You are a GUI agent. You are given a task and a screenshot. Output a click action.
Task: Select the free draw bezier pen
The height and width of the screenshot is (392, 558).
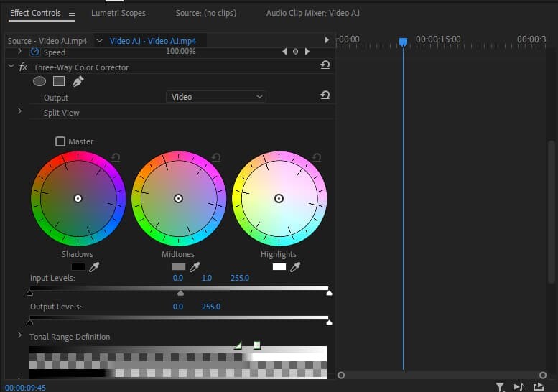pyautogui.click(x=78, y=82)
